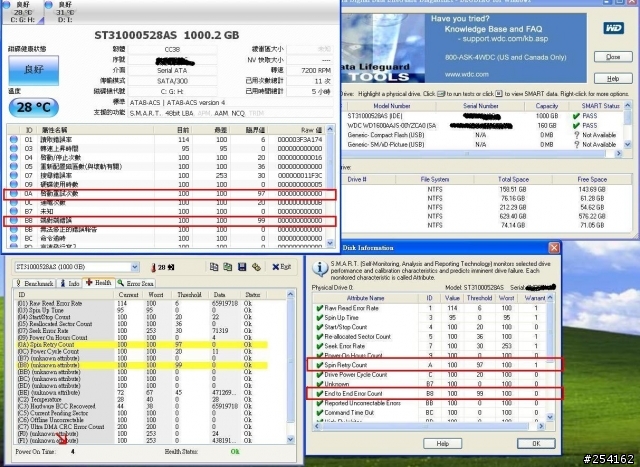The image size is (640, 467).
Task: Switch to the Benchmark tab in HD Tune
Action: click(35, 283)
